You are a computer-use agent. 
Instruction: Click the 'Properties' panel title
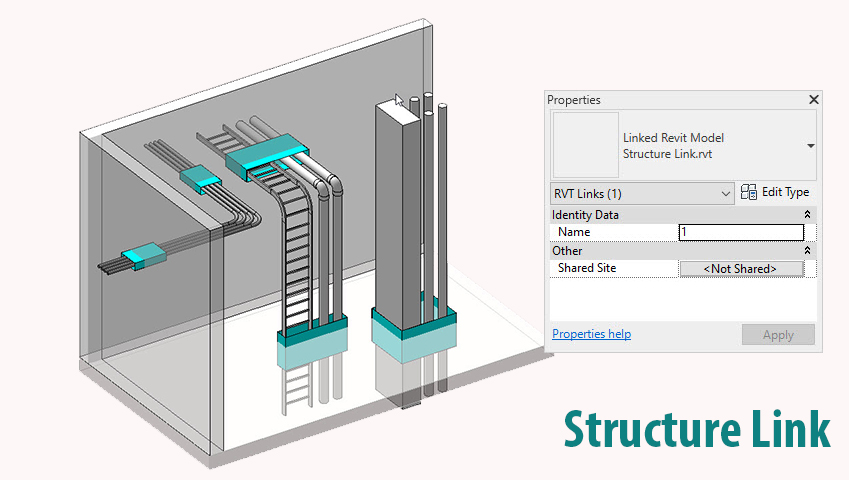[573, 100]
